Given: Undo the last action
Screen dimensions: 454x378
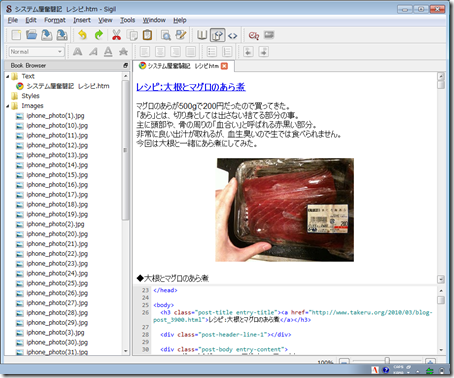Looking at the screenshot, I should pyautogui.click(x=82, y=35).
